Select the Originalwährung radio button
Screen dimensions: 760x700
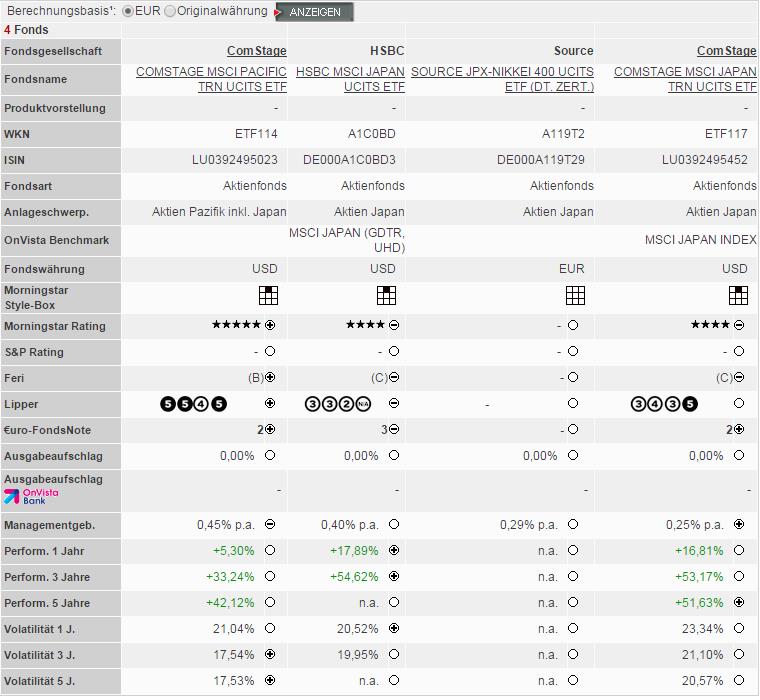pyautogui.click(x=170, y=11)
